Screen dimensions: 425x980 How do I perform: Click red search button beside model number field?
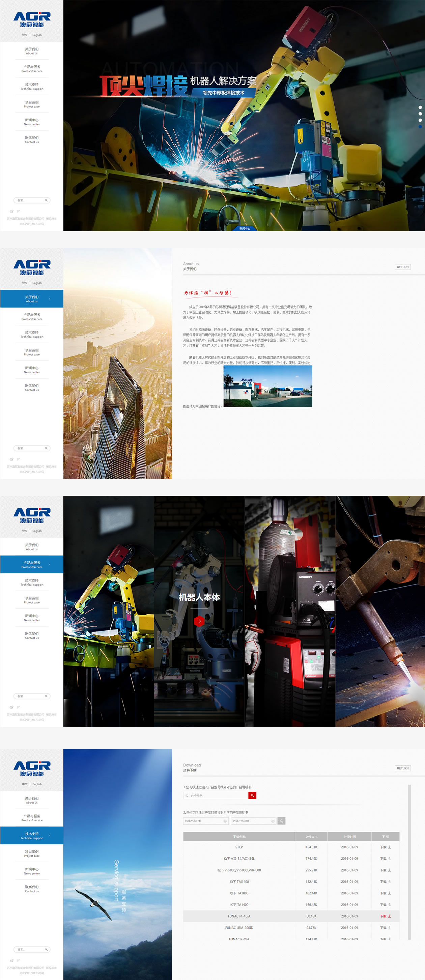252,795
